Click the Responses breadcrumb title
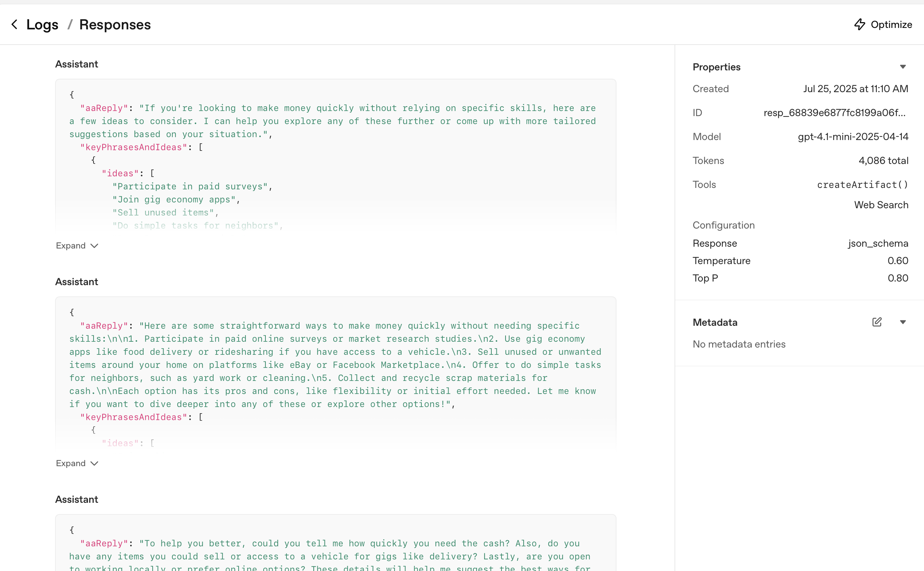 115,25
